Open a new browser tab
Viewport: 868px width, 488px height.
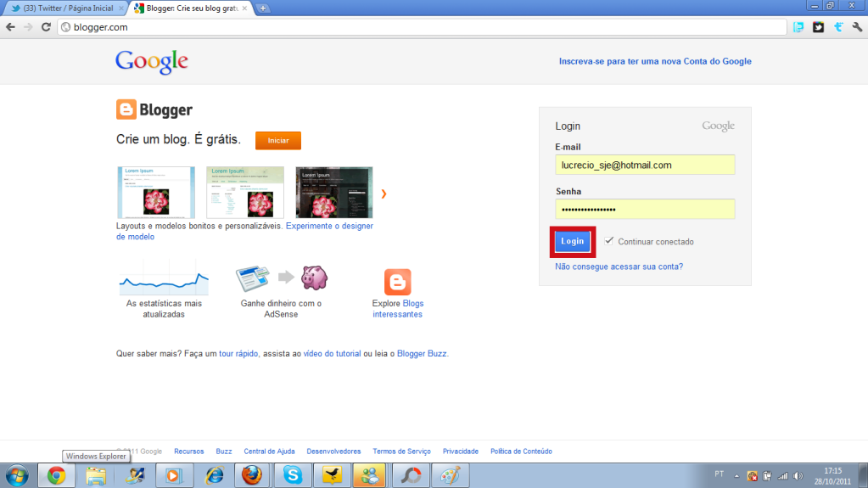coord(263,8)
